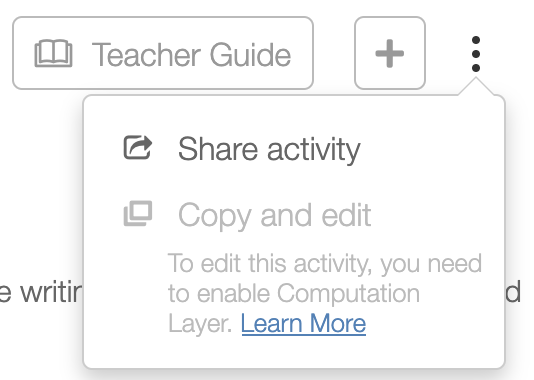The image size is (534, 380).
Task: Click the plus icon button
Action: click(x=390, y=53)
